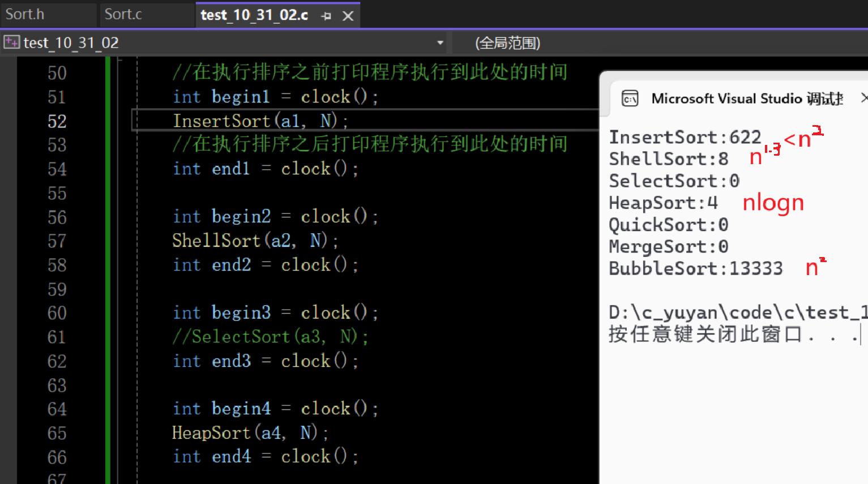Click the comment ending in 之后打印程序执行到此处的时间
Screen dimensions: 868x484
[370, 144]
